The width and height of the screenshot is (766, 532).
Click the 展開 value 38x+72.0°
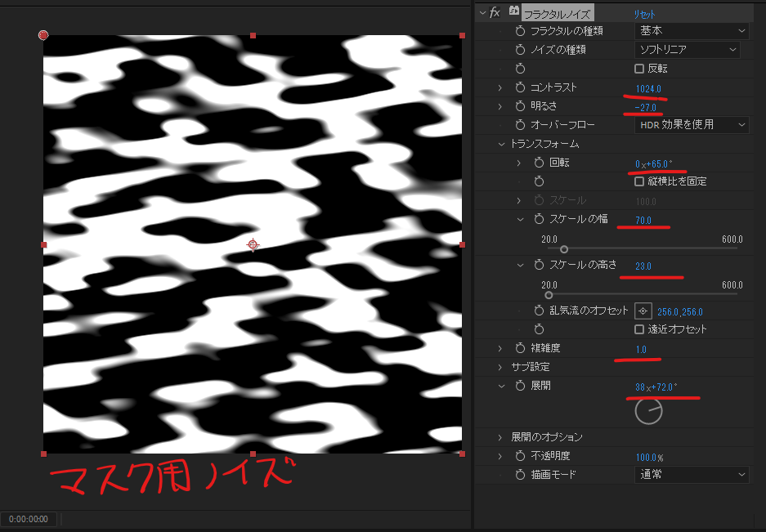(x=656, y=387)
